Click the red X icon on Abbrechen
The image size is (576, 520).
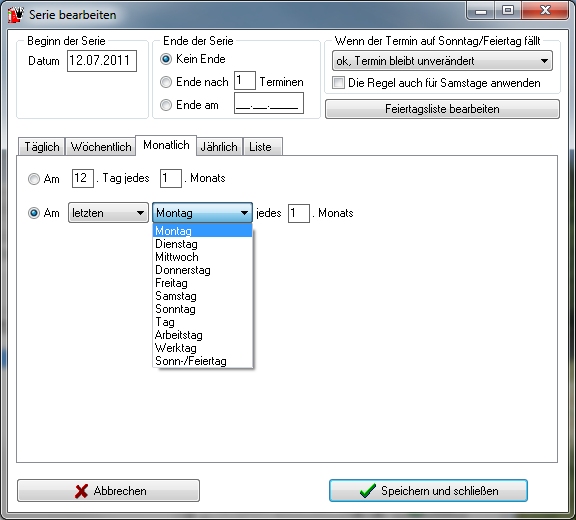[81, 491]
